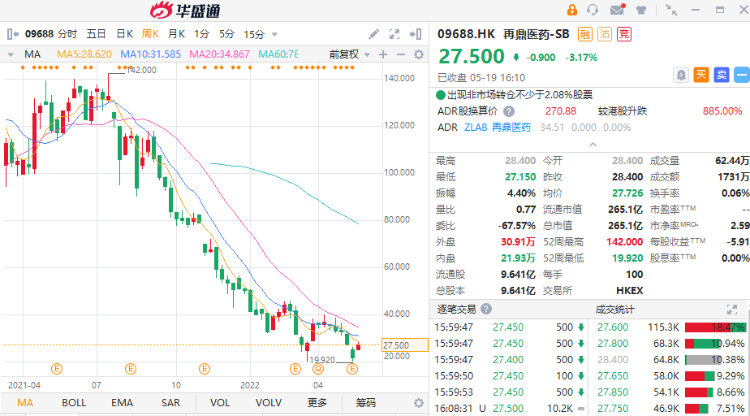The height and width of the screenshot is (416, 750).
Task: Open chart settings gear near 前复权
Action: pos(419,55)
